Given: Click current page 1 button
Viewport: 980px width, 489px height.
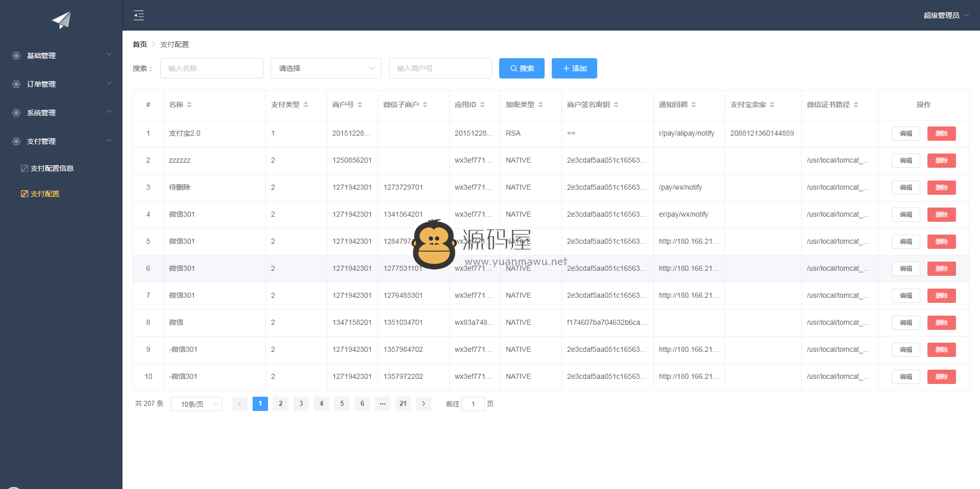Looking at the screenshot, I should (260, 404).
